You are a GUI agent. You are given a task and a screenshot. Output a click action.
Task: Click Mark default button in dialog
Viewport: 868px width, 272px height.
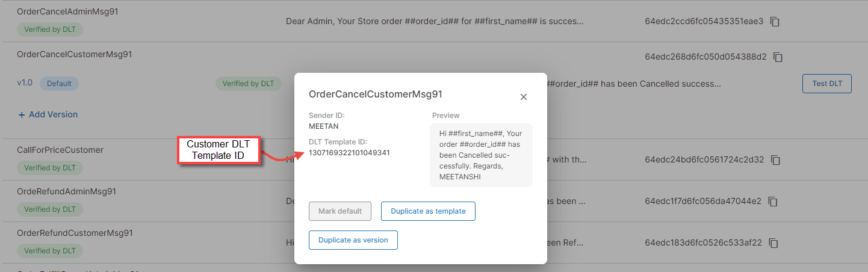(x=340, y=211)
